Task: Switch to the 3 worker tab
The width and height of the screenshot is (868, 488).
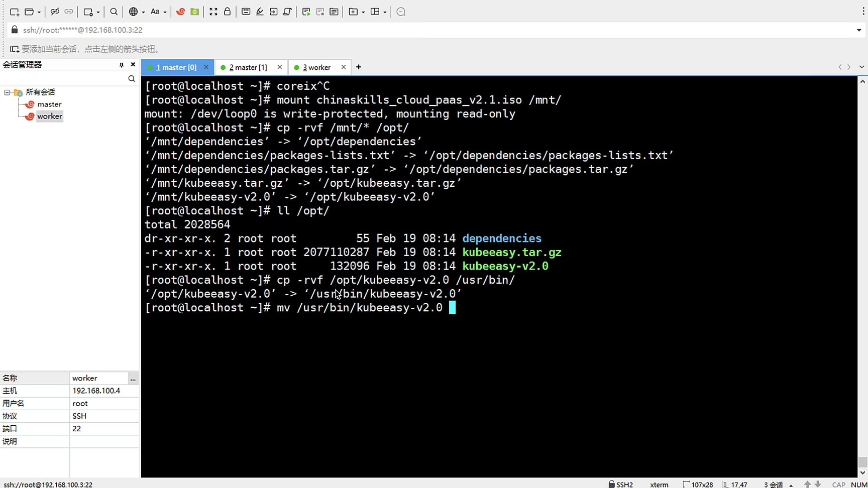Action: point(316,67)
